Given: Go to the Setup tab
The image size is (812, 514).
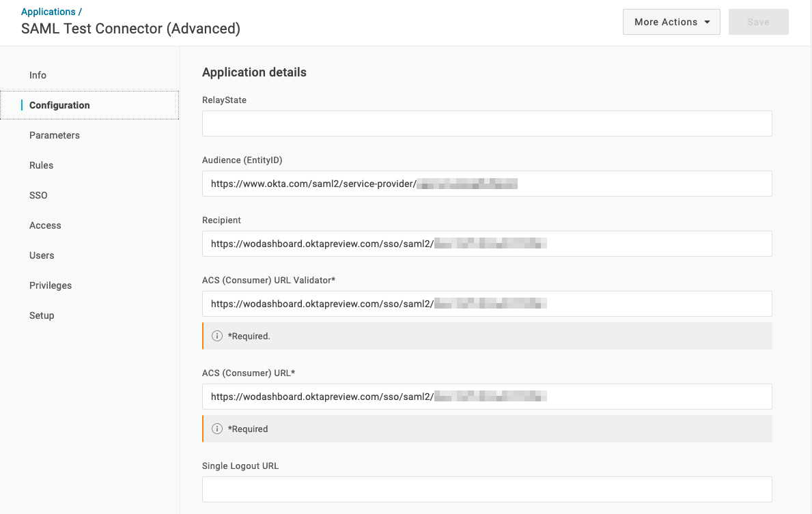Looking at the screenshot, I should point(42,315).
